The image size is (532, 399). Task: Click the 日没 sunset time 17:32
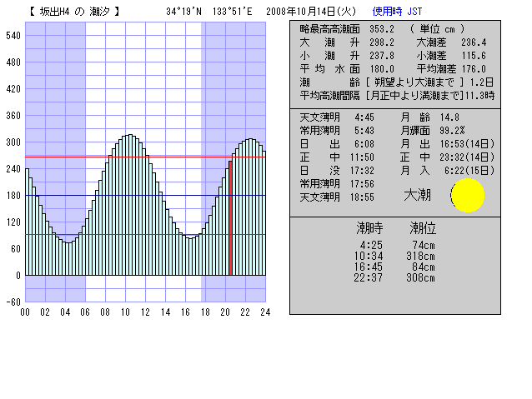point(362,171)
